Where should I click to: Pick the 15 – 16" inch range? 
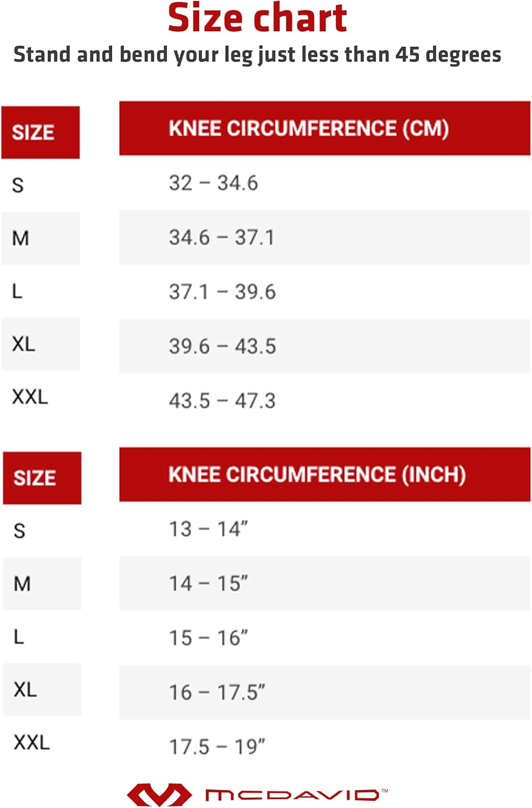coord(208,638)
